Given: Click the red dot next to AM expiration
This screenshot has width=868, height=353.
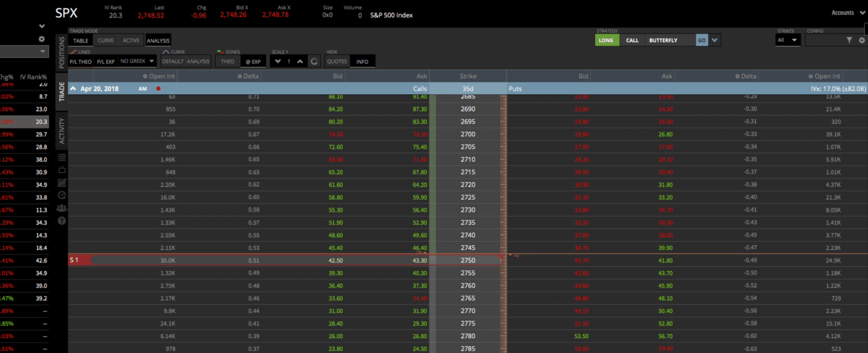Looking at the screenshot, I should click(x=158, y=89).
